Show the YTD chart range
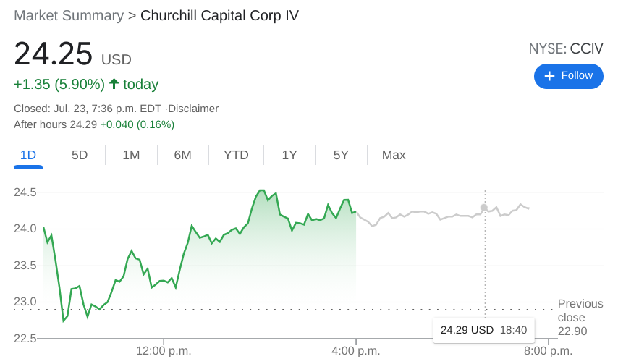Viewport: 618px width, 364px height. (236, 155)
